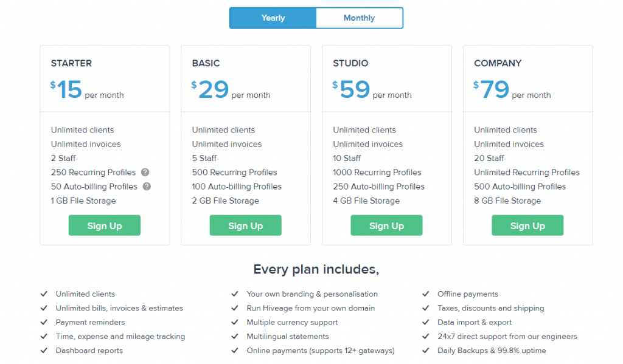Click the Run Hiveage from your own domain text
The width and height of the screenshot is (623, 364).
point(311,308)
